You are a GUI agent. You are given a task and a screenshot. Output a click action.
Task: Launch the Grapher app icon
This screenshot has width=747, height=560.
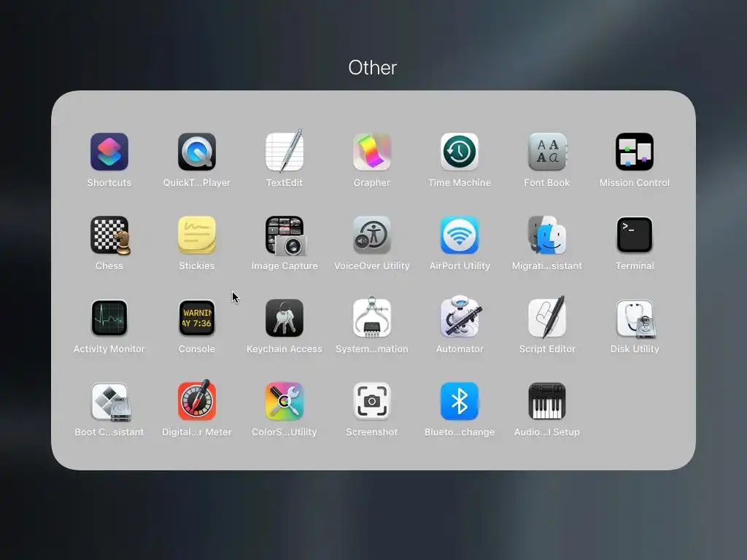point(372,152)
